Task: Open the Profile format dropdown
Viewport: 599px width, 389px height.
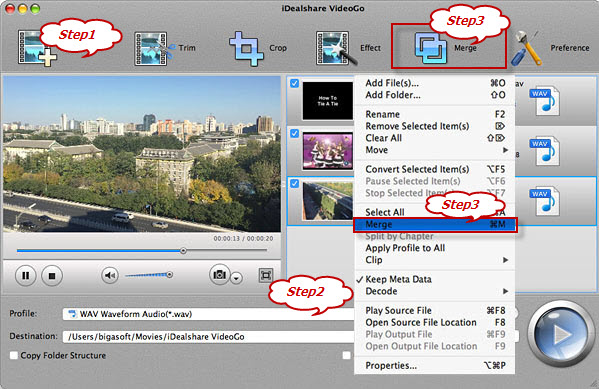Action: click(209, 314)
